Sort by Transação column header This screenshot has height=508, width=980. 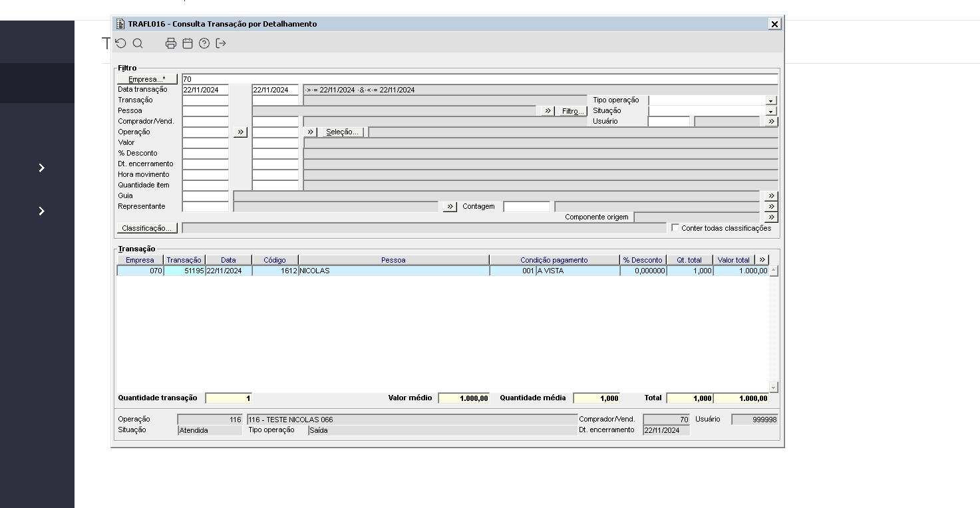pyautogui.click(x=184, y=260)
